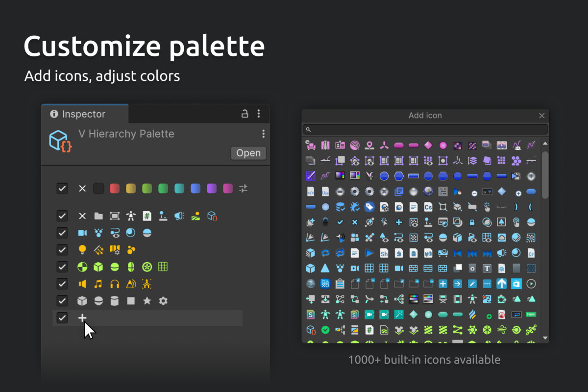Select the green circle checkmark icon
588x392 pixels.
(325, 330)
